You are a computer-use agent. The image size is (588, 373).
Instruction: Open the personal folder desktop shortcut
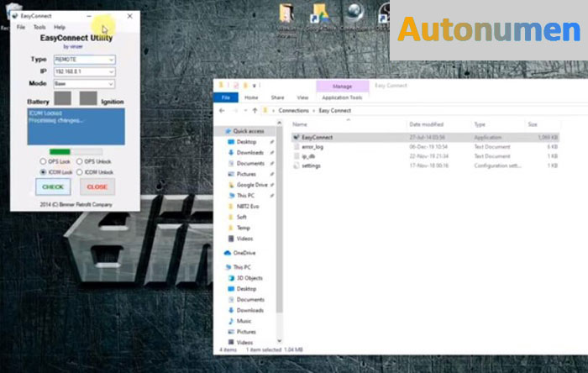tap(286, 13)
